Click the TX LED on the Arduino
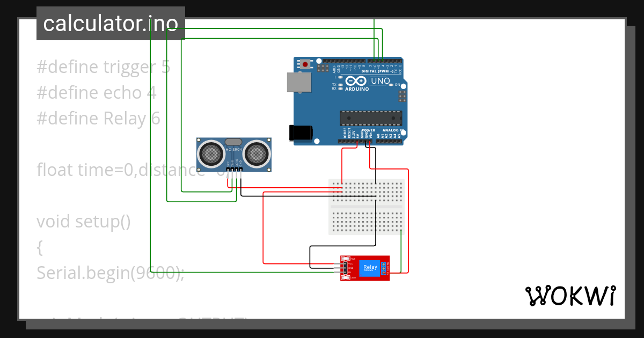 pos(339,85)
